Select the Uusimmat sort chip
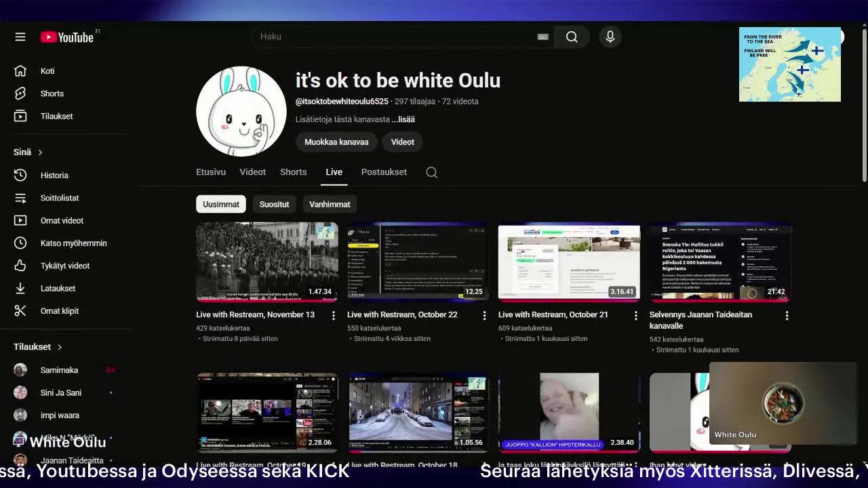Image resolution: width=868 pixels, height=488 pixels. [221, 204]
